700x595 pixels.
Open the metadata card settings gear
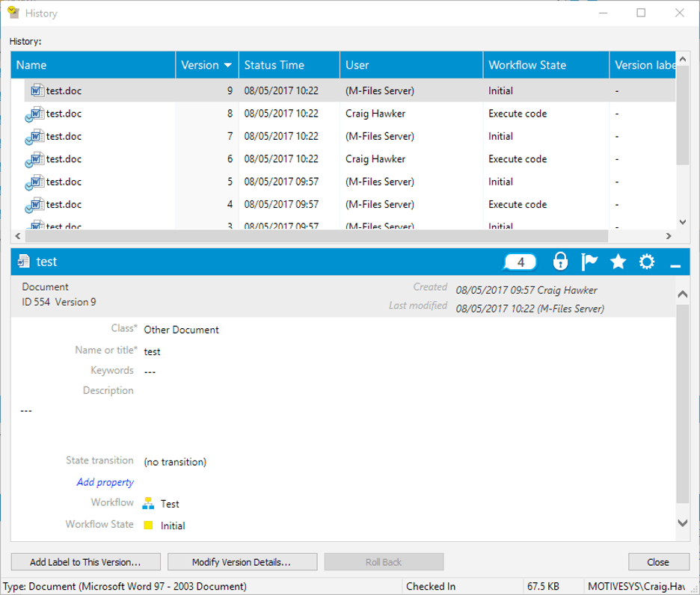click(x=648, y=262)
